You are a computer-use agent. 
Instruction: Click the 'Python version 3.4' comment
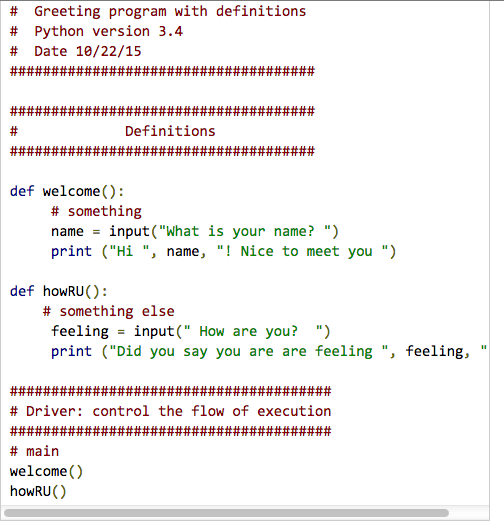[96, 32]
